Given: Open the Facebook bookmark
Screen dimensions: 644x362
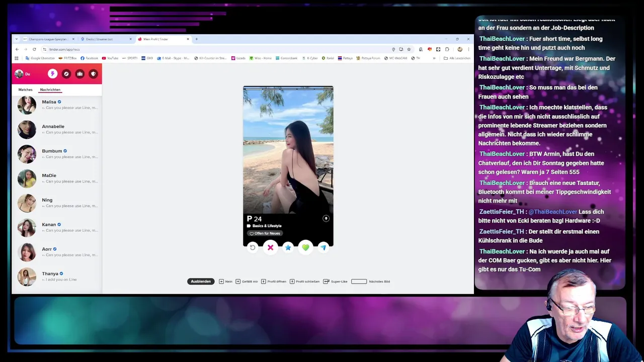Looking at the screenshot, I should point(90,58).
